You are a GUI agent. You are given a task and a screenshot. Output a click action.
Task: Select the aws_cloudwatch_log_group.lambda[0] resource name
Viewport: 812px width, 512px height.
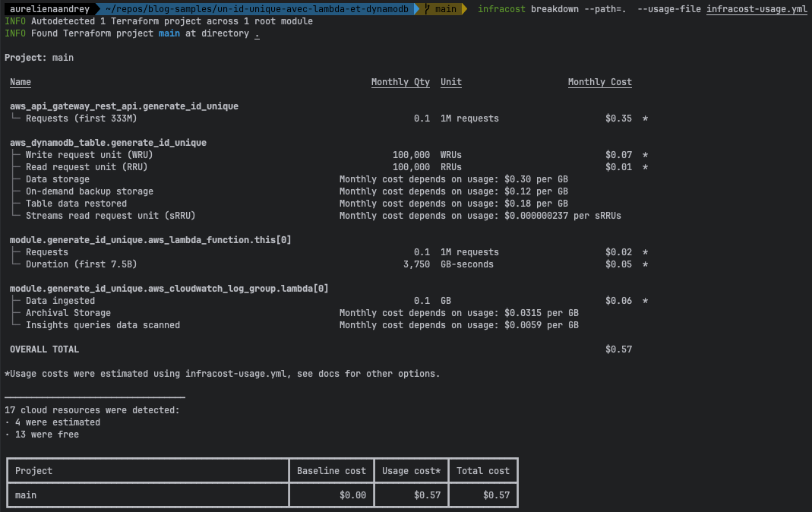169,289
